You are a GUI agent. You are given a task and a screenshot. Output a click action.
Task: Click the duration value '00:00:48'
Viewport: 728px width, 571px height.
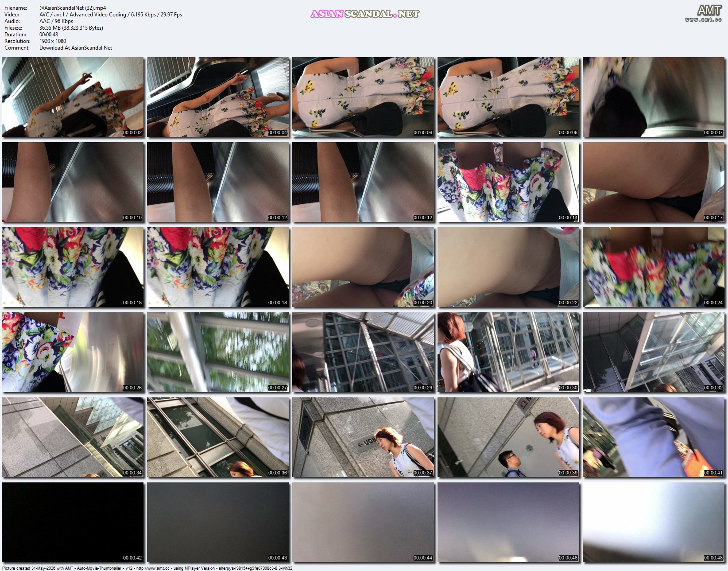[x=49, y=35]
